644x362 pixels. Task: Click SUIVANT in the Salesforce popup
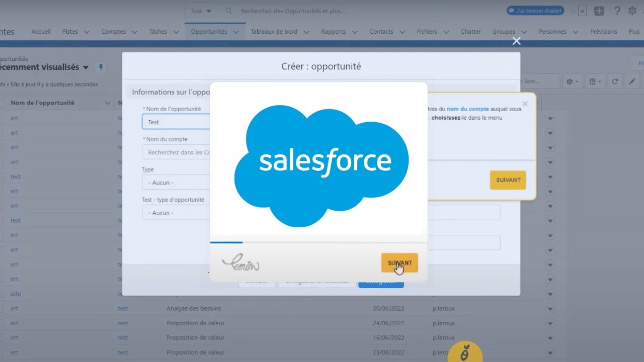pos(399,262)
